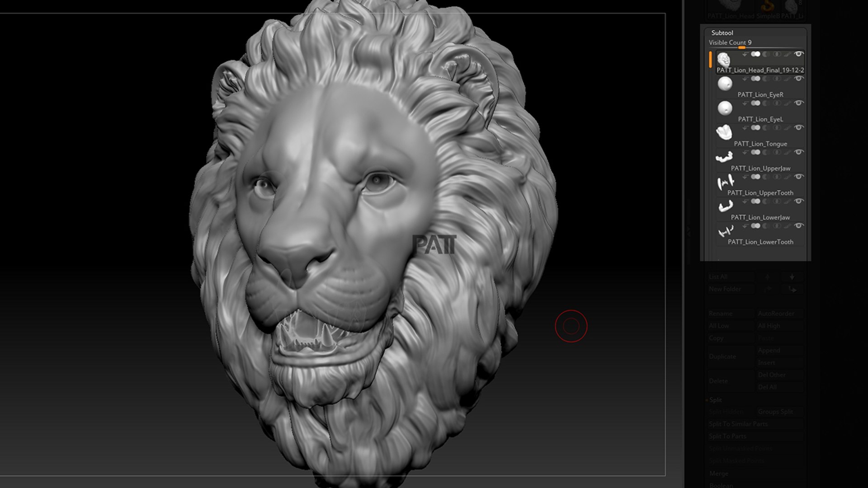Click the union mode icon on PATT_Lion_EyeR row
Viewport: 868px width, 488px height.
pyautogui.click(x=756, y=79)
